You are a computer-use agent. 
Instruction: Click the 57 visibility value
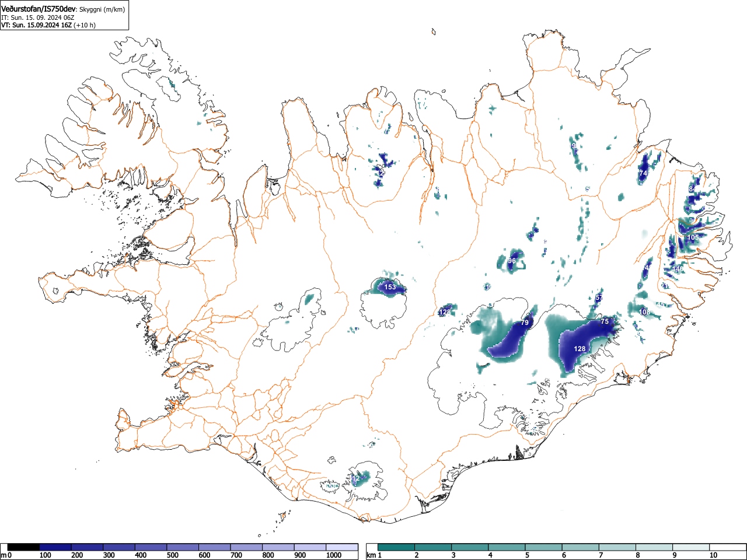[x=599, y=297]
